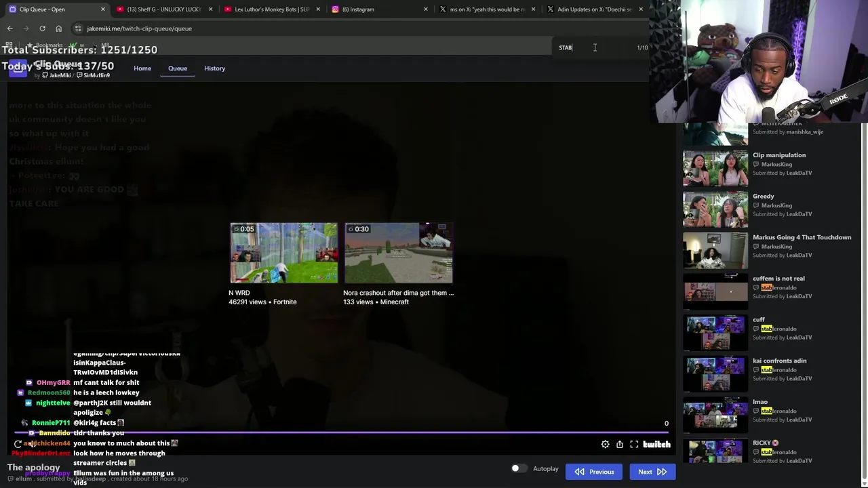
Task: Close the Instagram browser tab
Action: [x=426, y=9]
